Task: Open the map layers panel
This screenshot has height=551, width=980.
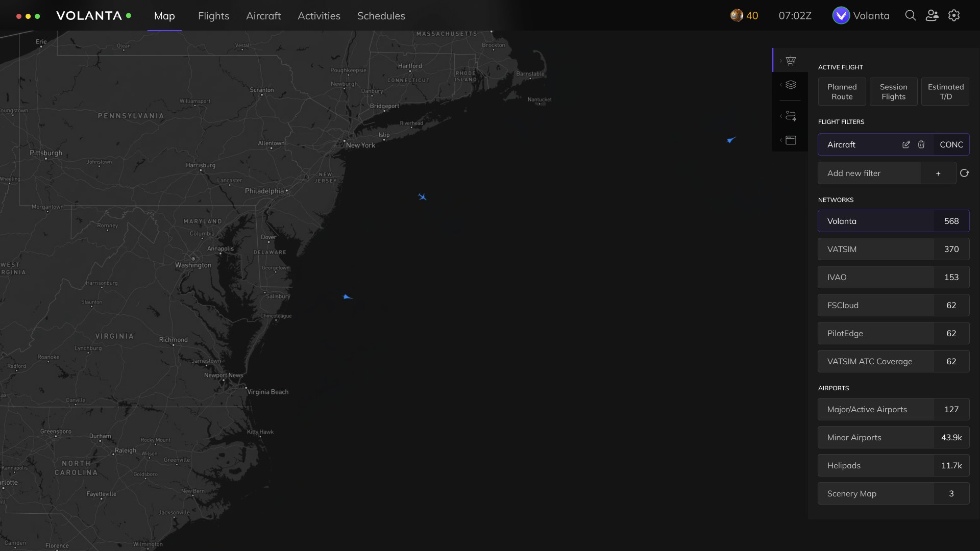Action: coord(791,85)
